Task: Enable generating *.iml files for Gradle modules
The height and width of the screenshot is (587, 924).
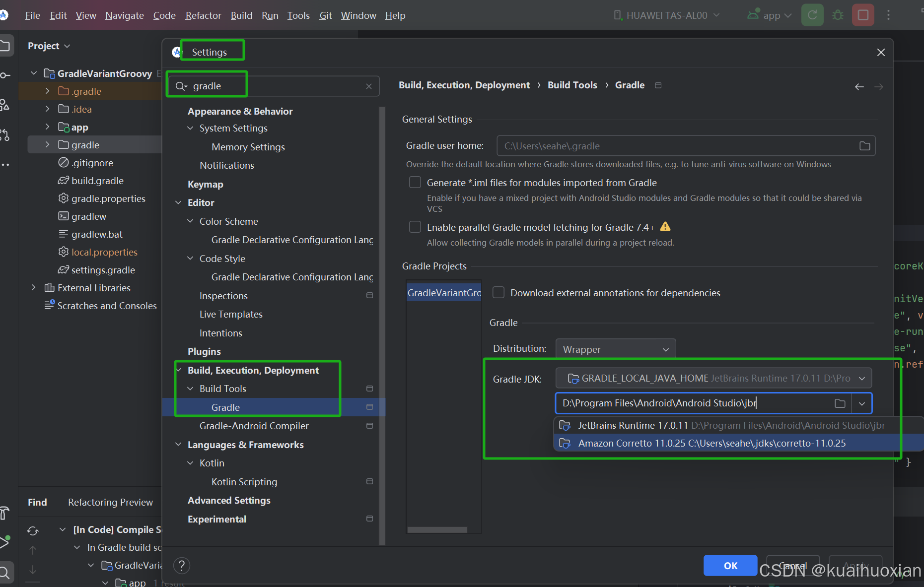Action: coord(415,182)
